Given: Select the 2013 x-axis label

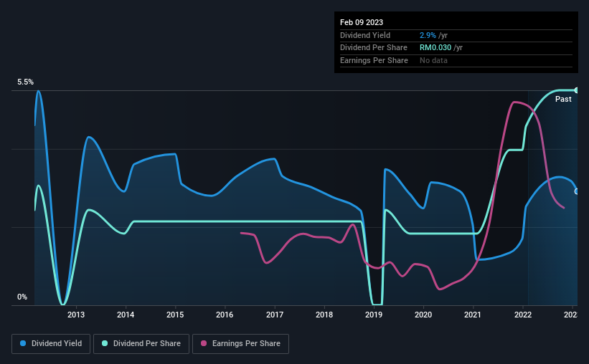Looking at the screenshot, I should (x=76, y=315).
